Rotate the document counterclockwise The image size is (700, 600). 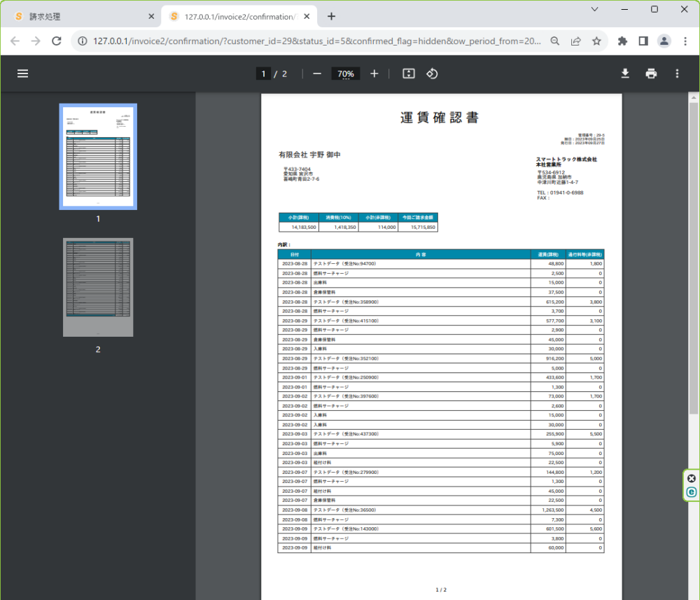(432, 74)
